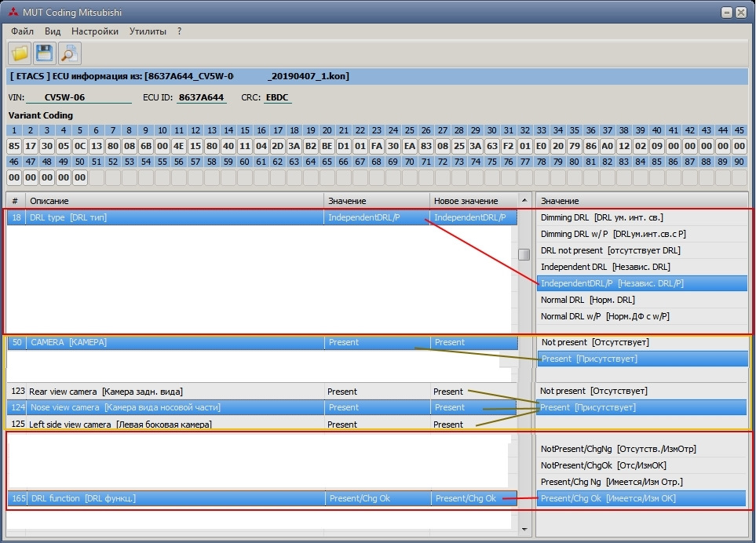Image resolution: width=756 pixels, height=543 pixels.
Task: Choose Dimming DRL option
Action: (x=642, y=218)
